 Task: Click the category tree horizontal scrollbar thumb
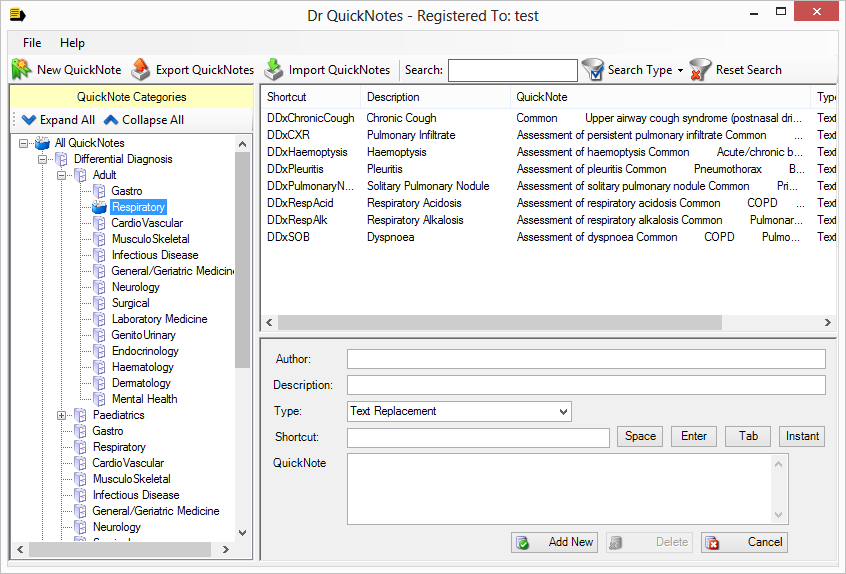click(x=120, y=550)
